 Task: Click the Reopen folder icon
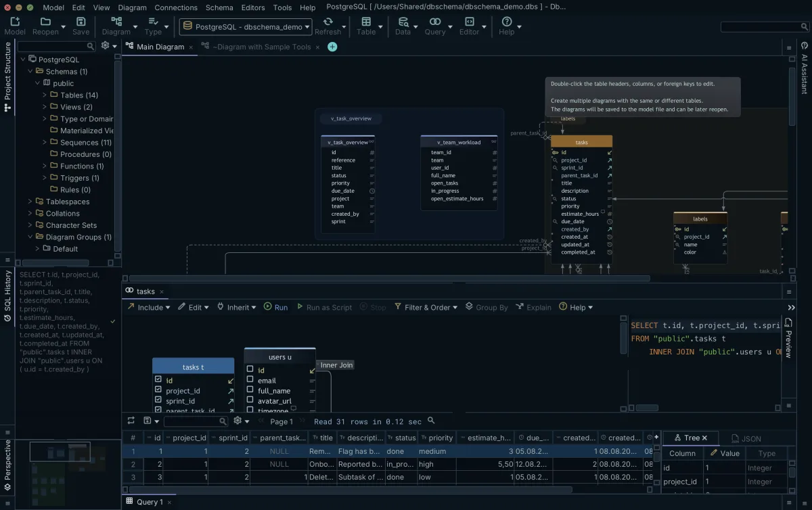(x=45, y=22)
